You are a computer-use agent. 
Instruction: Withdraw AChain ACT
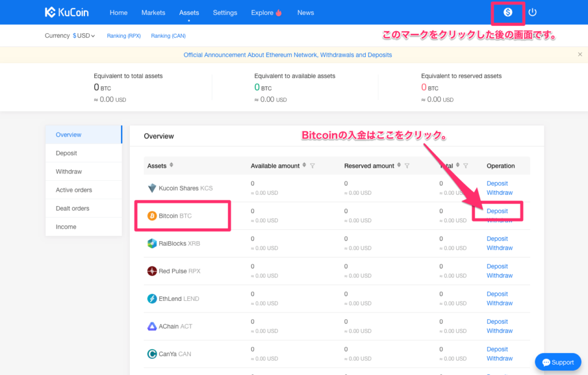[x=500, y=331]
